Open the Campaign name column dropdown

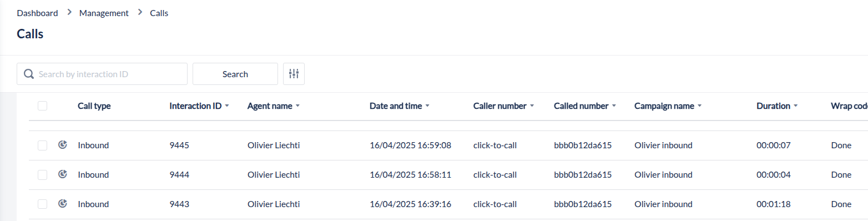[x=699, y=106]
